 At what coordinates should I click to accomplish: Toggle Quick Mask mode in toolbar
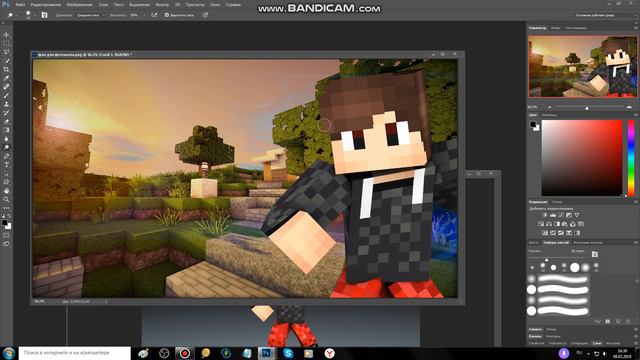coord(6,235)
